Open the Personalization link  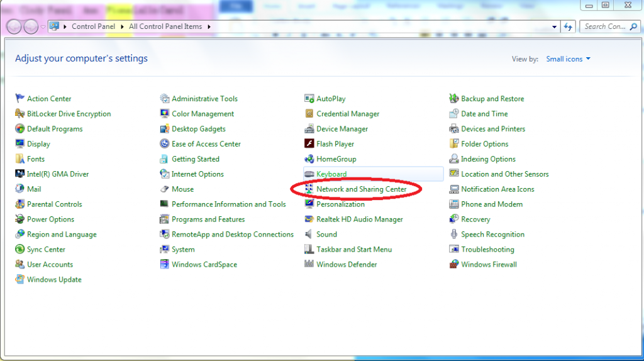340,204
